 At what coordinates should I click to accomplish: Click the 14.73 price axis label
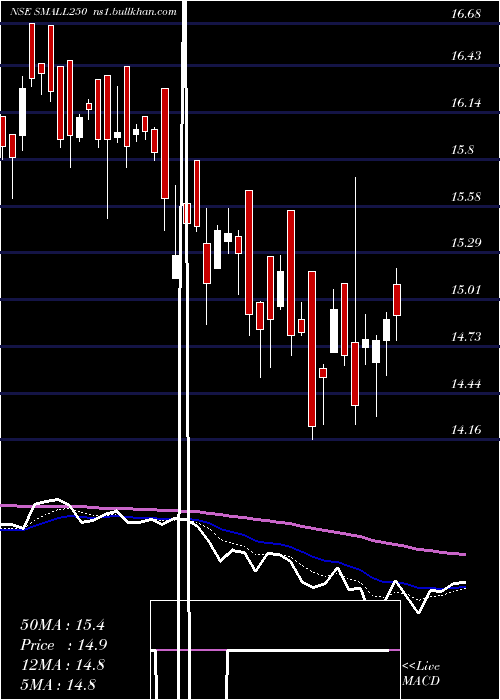click(x=466, y=337)
